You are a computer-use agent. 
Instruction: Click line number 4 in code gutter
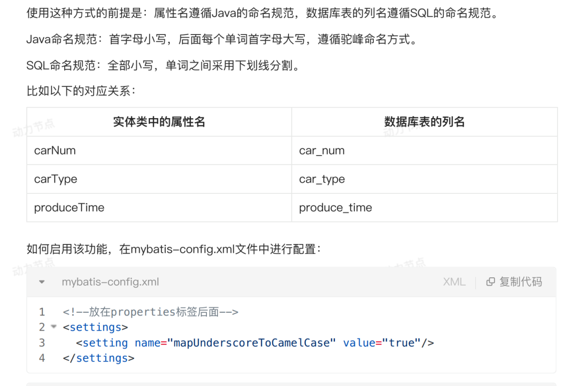click(x=42, y=358)
